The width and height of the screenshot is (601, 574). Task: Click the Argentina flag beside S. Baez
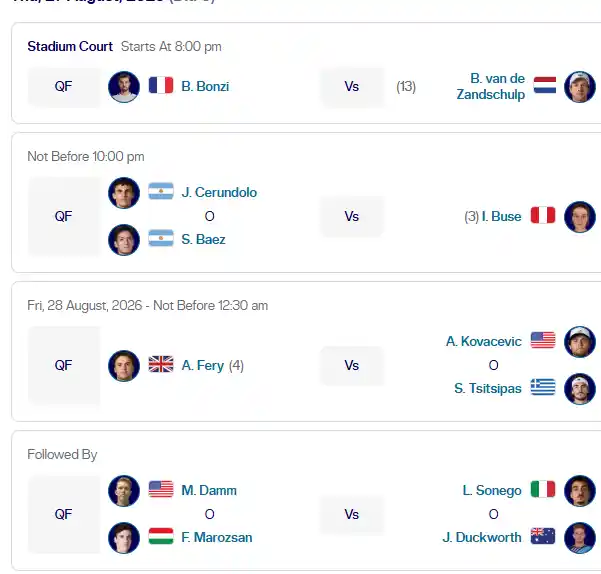pos(161,238)
